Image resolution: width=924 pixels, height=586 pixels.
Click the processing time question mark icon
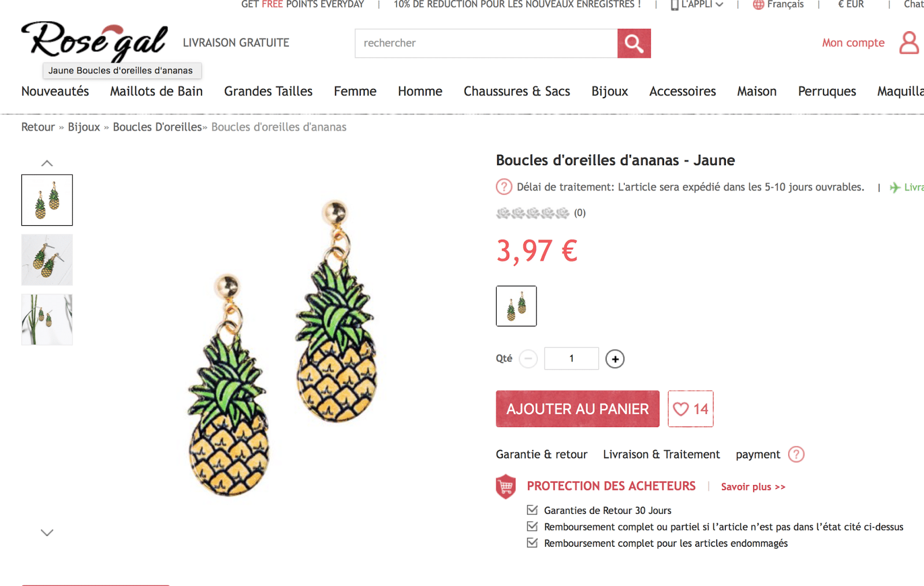coord(504,187)
